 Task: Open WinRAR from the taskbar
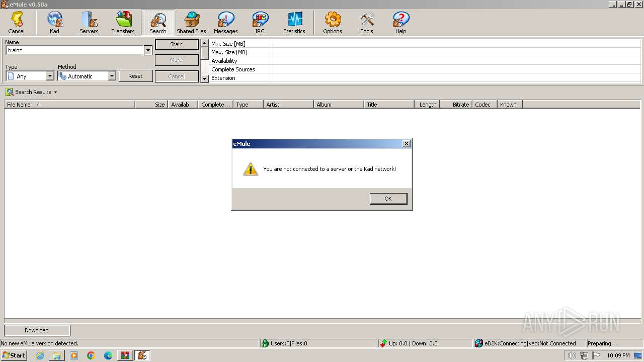tap(125, 355)
